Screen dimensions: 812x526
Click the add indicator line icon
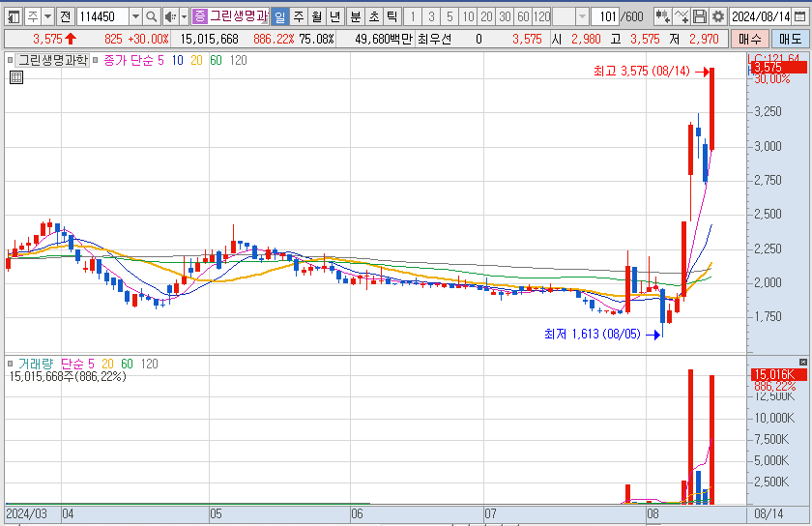point(681,16)
